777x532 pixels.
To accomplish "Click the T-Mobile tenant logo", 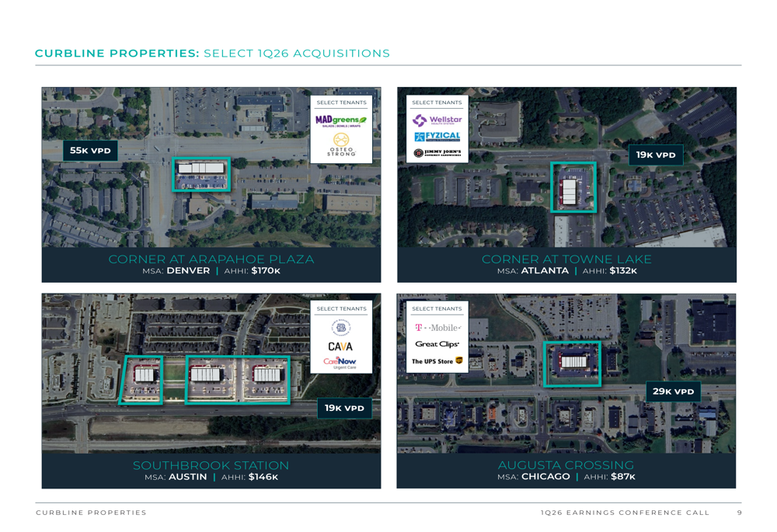I will coord(437,328).
